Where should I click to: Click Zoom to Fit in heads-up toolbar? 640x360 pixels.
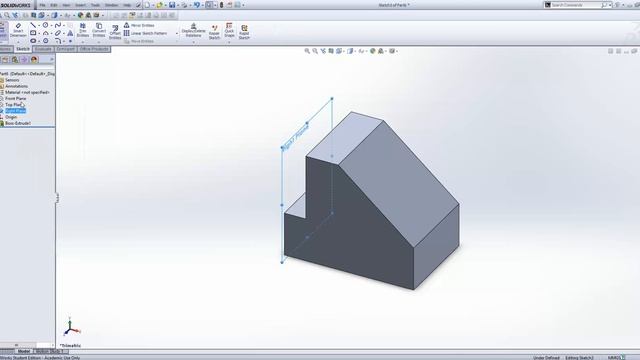click(x=307, y=51)
